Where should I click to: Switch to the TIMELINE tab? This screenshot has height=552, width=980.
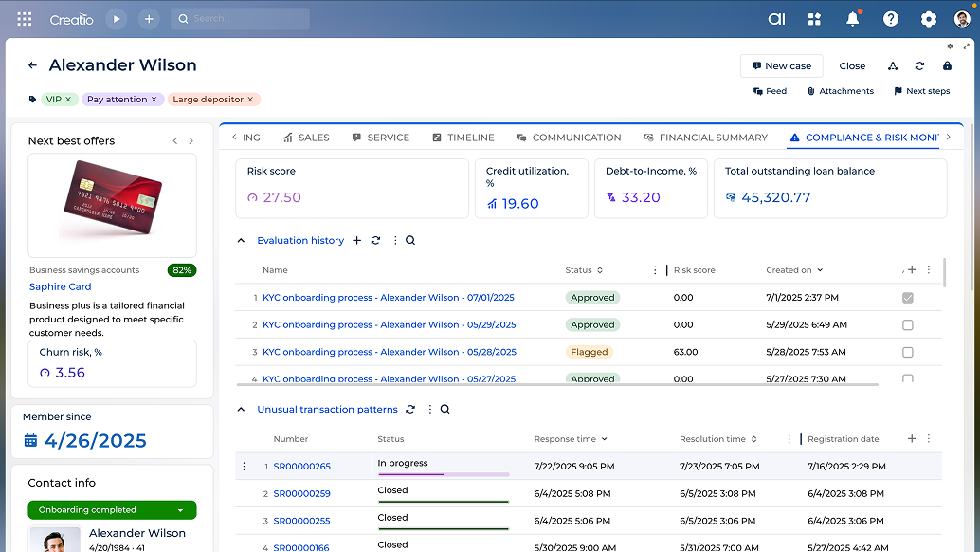click(x=463, y=137)
